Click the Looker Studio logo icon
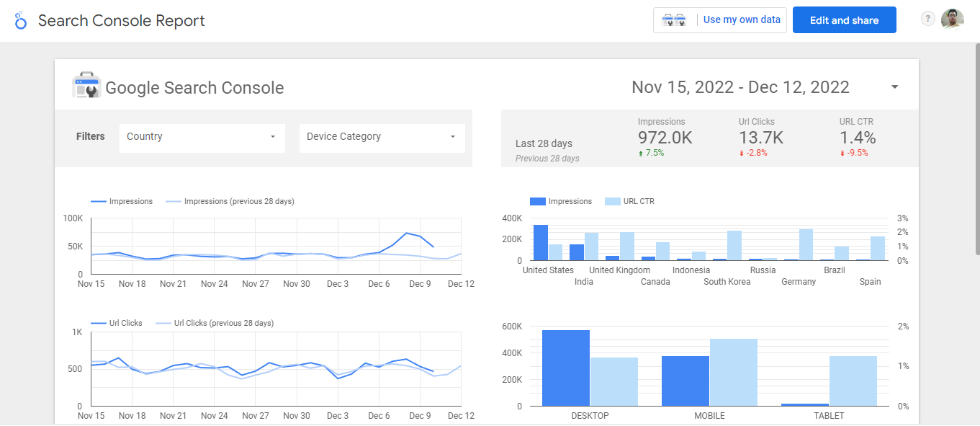This screenshot has height=426, width=980. [20, 20]
